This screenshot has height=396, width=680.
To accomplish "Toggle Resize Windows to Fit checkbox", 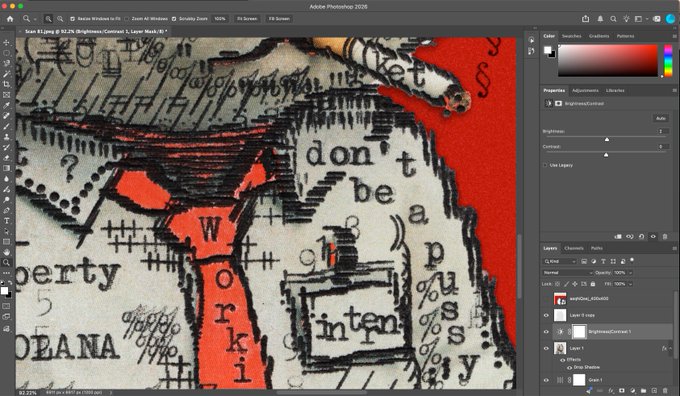I will [72, 19].
